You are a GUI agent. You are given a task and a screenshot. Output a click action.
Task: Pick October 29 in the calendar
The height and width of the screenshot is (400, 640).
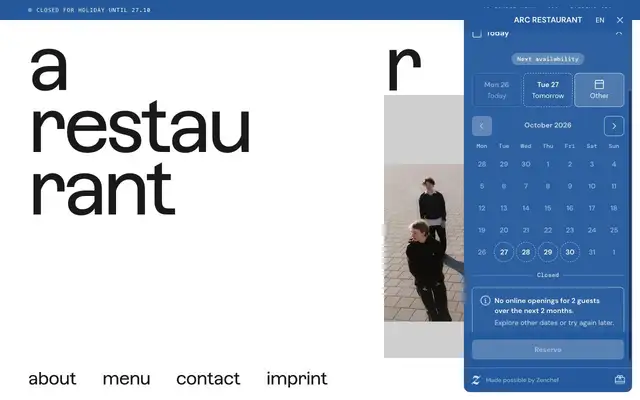tap(548, 252)
